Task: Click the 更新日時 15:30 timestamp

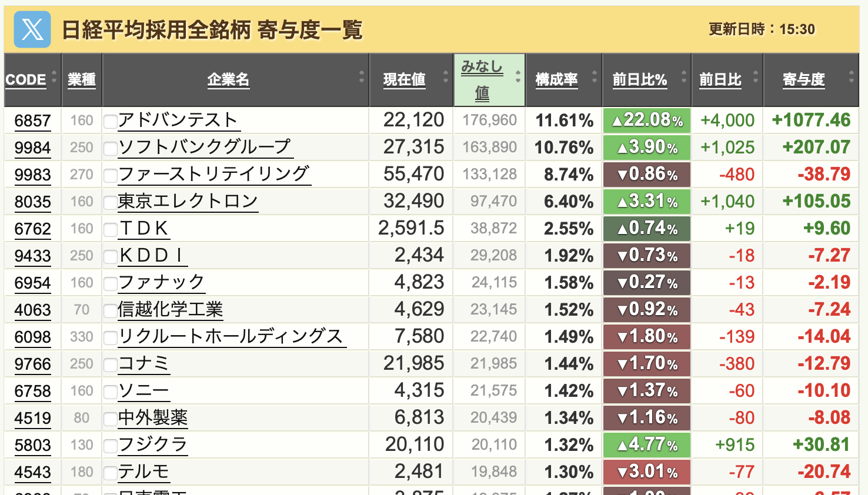Action: [x=762, y=29]
